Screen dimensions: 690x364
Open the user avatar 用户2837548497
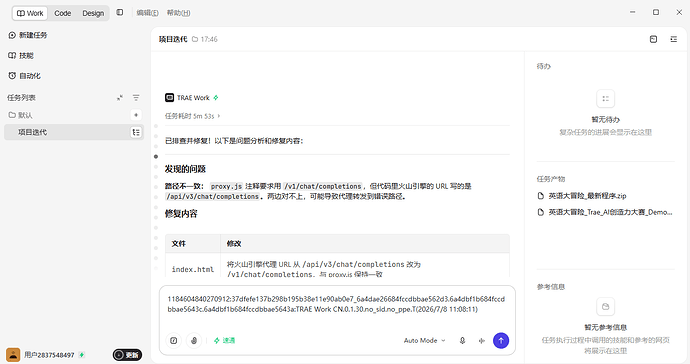13,355
